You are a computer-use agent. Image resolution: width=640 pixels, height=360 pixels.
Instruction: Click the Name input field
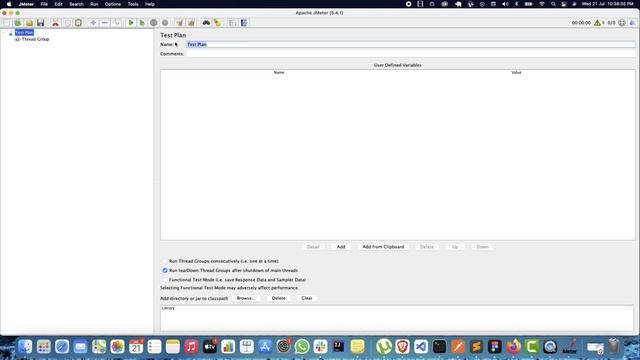coord(410,44)
